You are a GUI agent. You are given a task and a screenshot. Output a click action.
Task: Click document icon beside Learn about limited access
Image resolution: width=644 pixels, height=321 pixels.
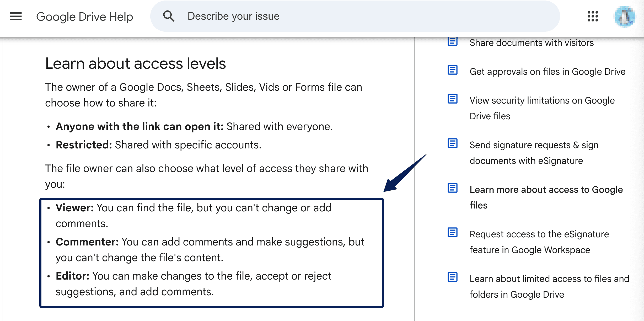(453, 277)
